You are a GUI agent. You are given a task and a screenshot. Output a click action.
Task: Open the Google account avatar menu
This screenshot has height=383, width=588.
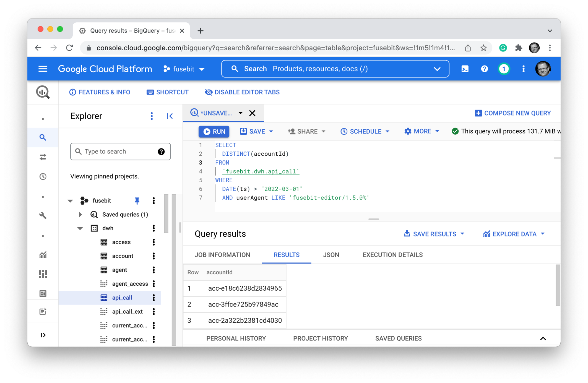pos(543,69)
